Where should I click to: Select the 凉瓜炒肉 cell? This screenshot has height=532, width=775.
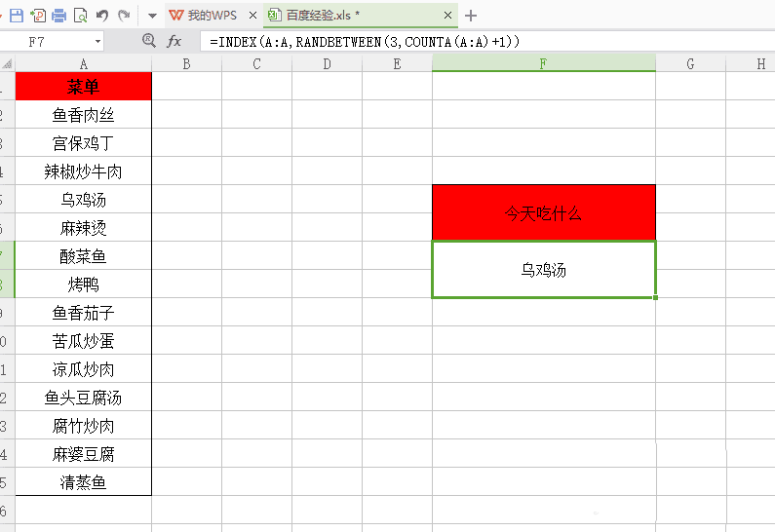[x=83, y=368]
